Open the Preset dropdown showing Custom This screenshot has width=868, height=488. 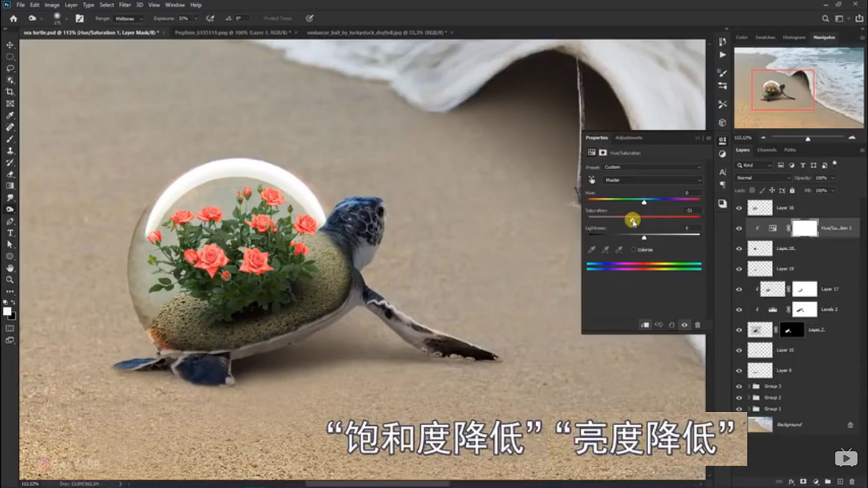pyautogui.click(x=651, y=166)
